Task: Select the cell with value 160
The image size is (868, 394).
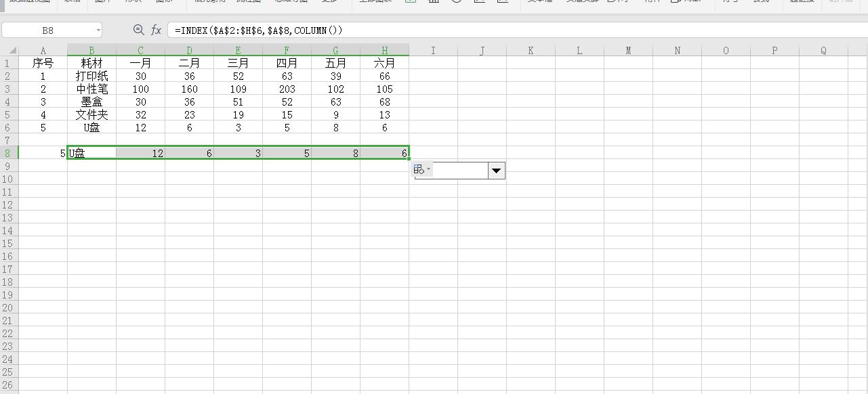Action: pyautogui.click(x=190, y=89)
